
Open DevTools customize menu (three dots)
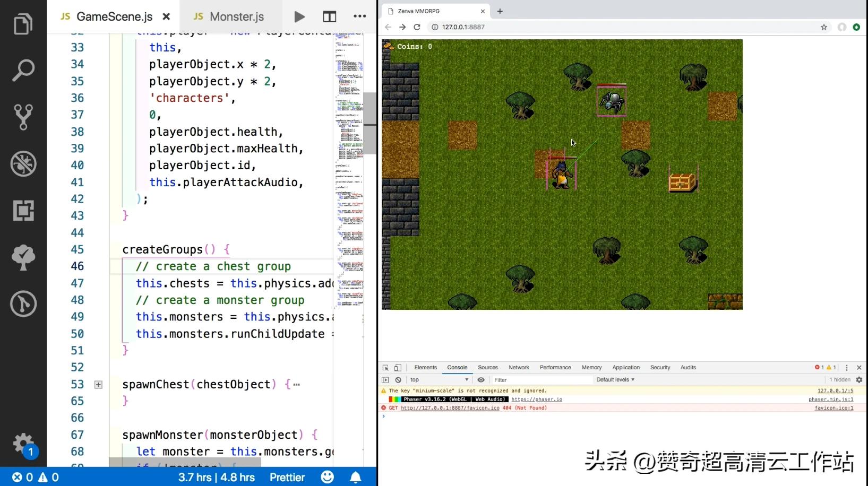point(847,368)
